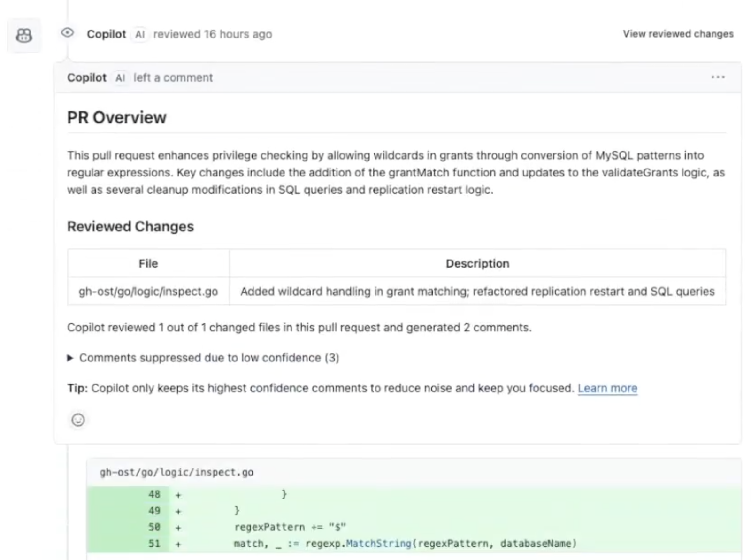This screenshot has width=751, height=560.
Task: Click the PR Overview heading
Action: tap(117, 117)
